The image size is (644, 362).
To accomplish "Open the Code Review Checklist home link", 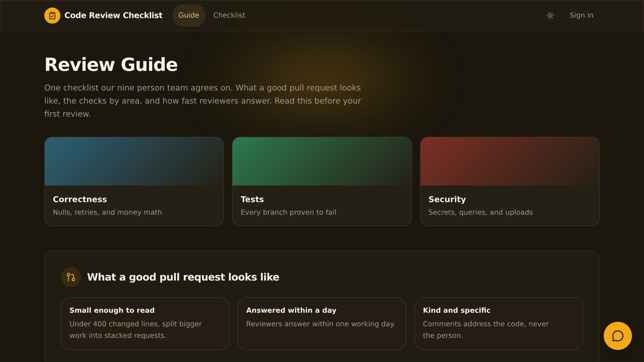I will [x=103, y=16].
